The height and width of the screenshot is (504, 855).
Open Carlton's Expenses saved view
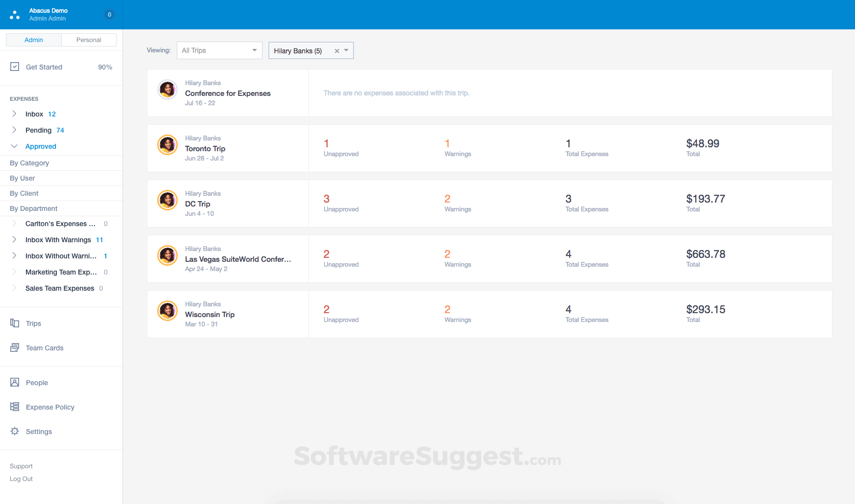[x=60, y=224]
